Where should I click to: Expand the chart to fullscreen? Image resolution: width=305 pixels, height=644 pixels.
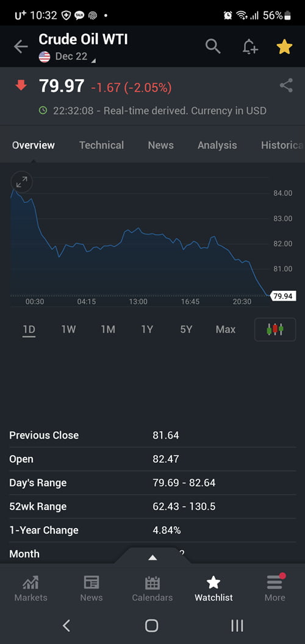(22, 182)
